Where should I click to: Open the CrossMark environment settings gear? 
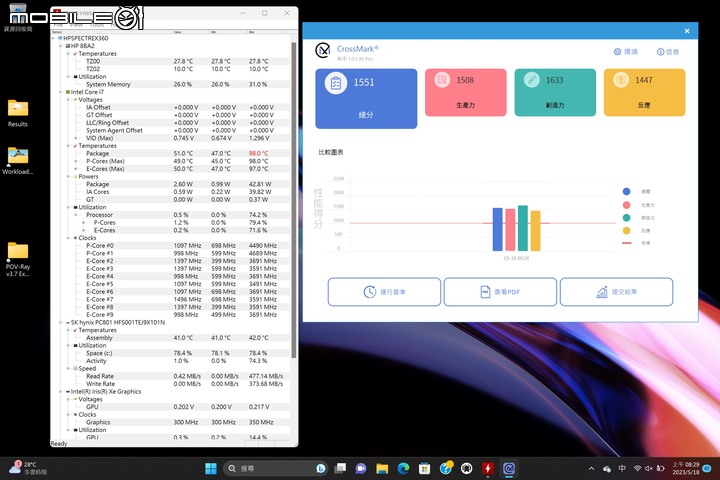coord(618,52)
